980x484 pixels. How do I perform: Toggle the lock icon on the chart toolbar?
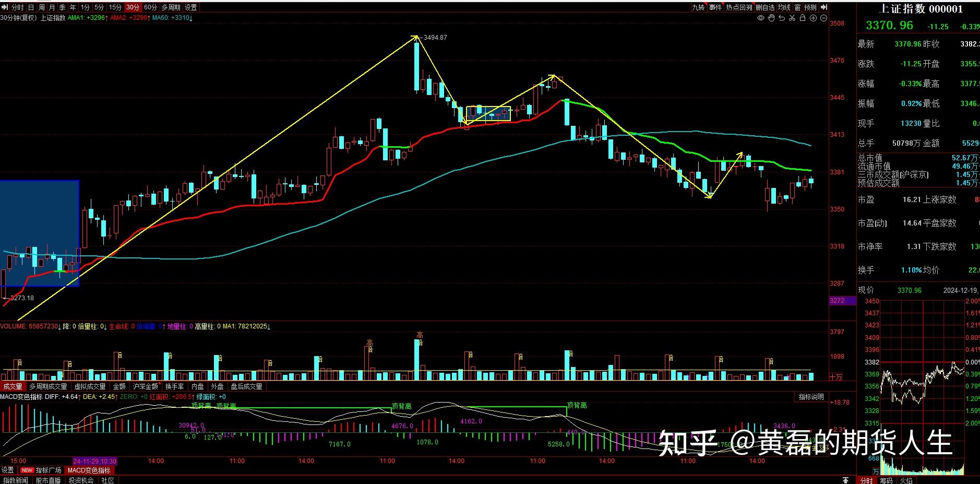803,18
